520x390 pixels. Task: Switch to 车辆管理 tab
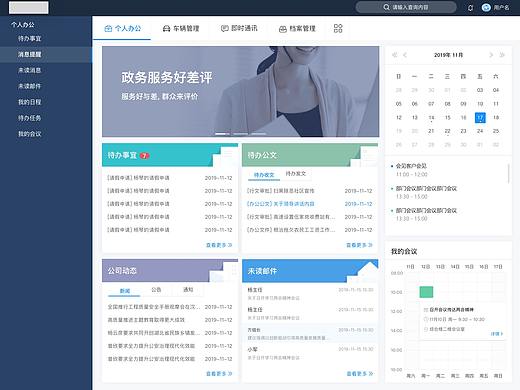click(x=181, y=28)
